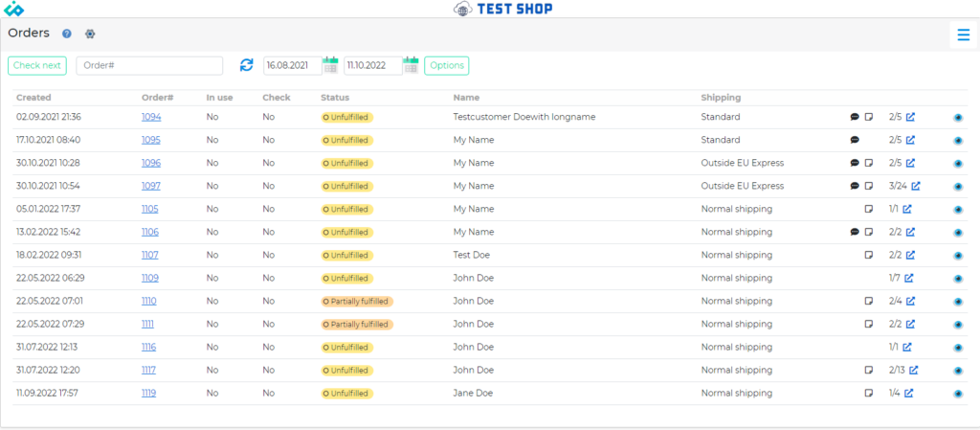
Task: Click the blue help question mark icon
Action: coord(67,34)
